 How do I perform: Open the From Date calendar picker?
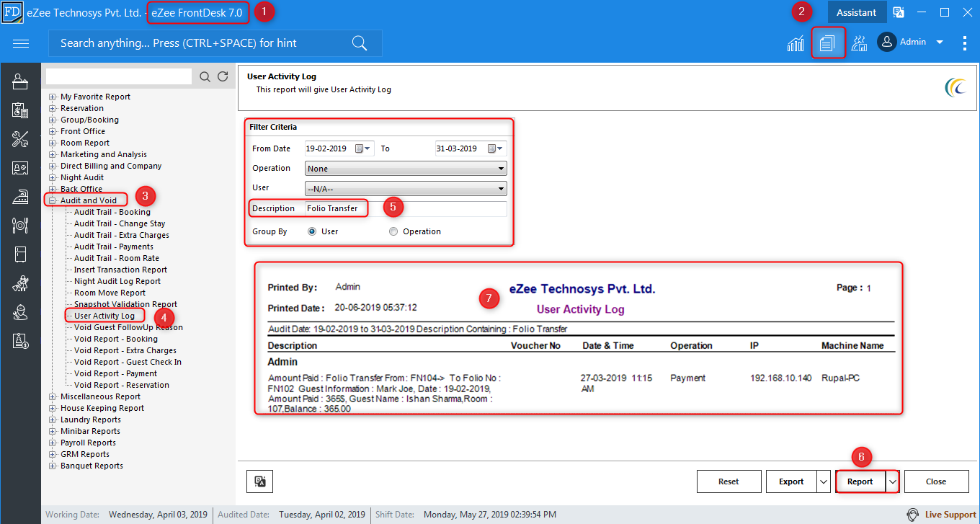click(x=363, y=148)
